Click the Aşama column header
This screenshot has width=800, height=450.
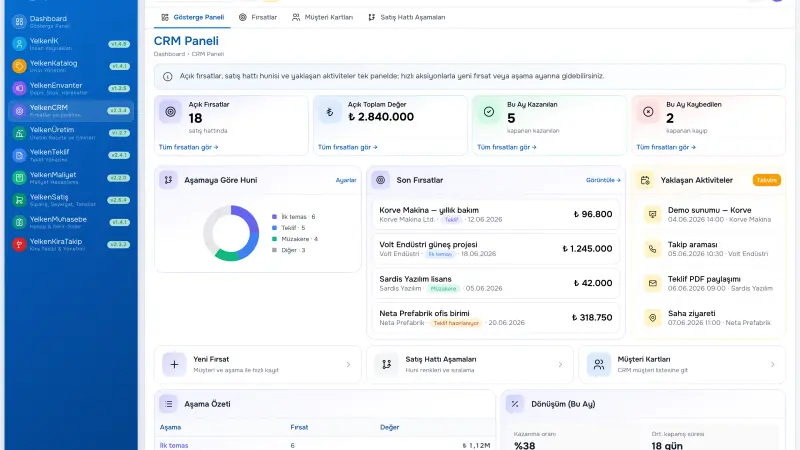[170, 428]
